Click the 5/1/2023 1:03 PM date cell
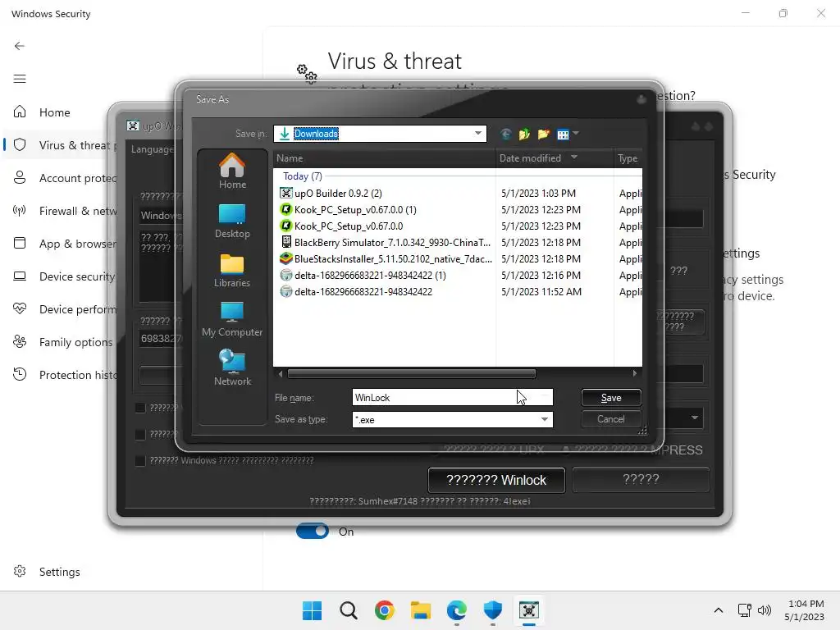The width and height of the screenshot is (840, 630). click(538, 194)
